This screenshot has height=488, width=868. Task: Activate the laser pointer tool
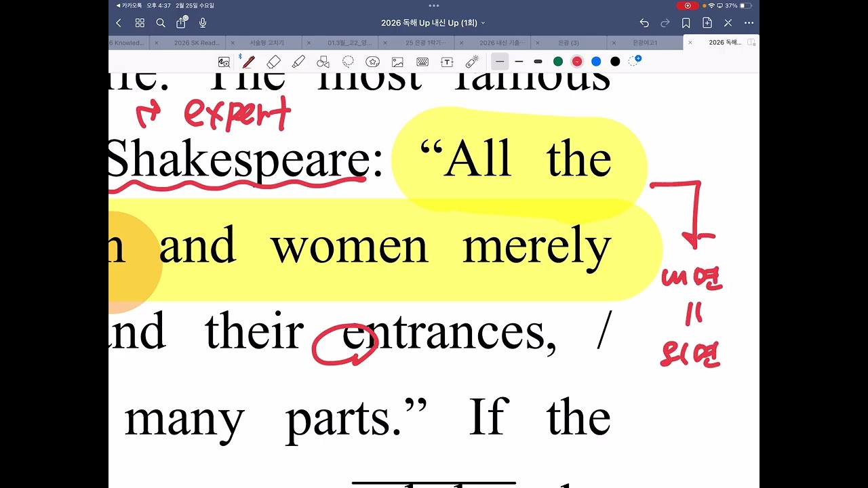click(x=472, y=62)
